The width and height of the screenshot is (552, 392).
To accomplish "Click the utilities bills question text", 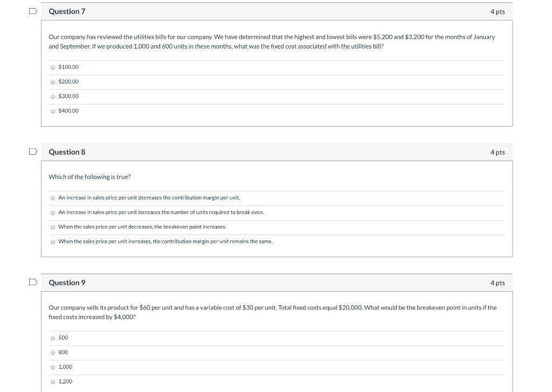I will pyautogui.click(x=272, y=42).
